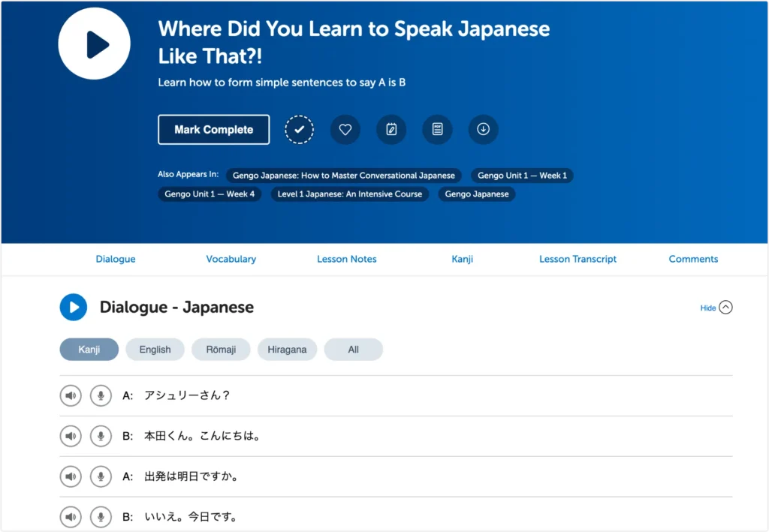This screenshot has width=769, height=532.
Task: Record voice for 出発は明日ですか。 line
Action: tap(101, 476)
